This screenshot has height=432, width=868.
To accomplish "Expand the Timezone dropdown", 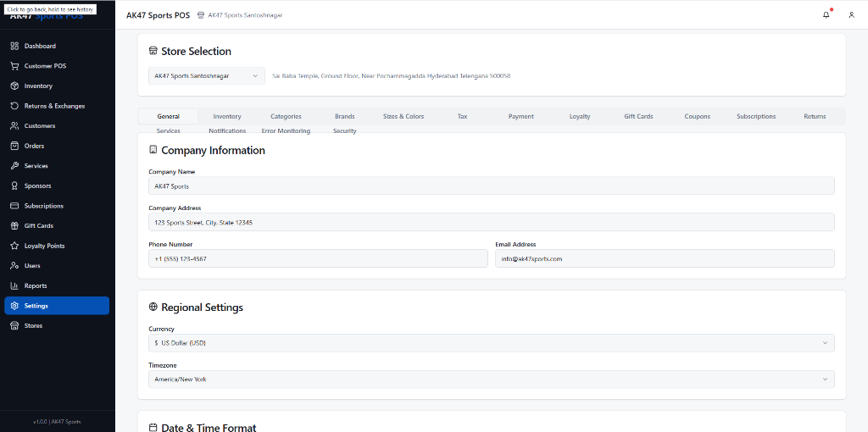I will pos(491,379).
